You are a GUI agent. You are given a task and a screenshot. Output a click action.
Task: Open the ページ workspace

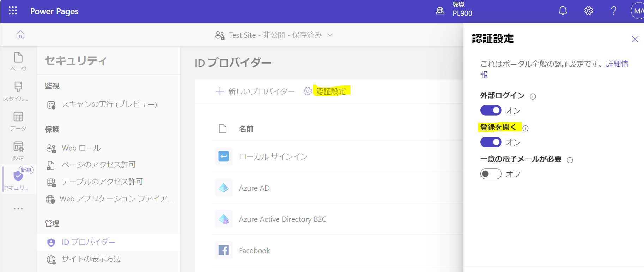tap(18, 62)
